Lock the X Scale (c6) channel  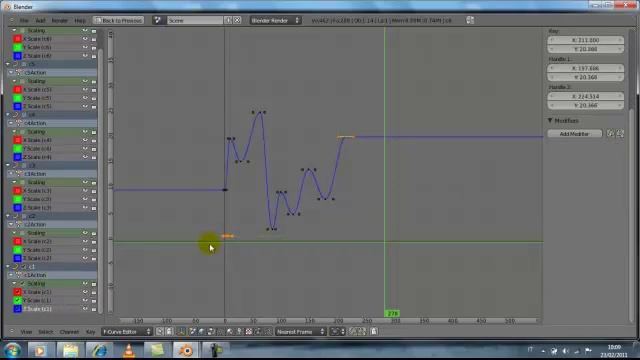click(94, 39)
